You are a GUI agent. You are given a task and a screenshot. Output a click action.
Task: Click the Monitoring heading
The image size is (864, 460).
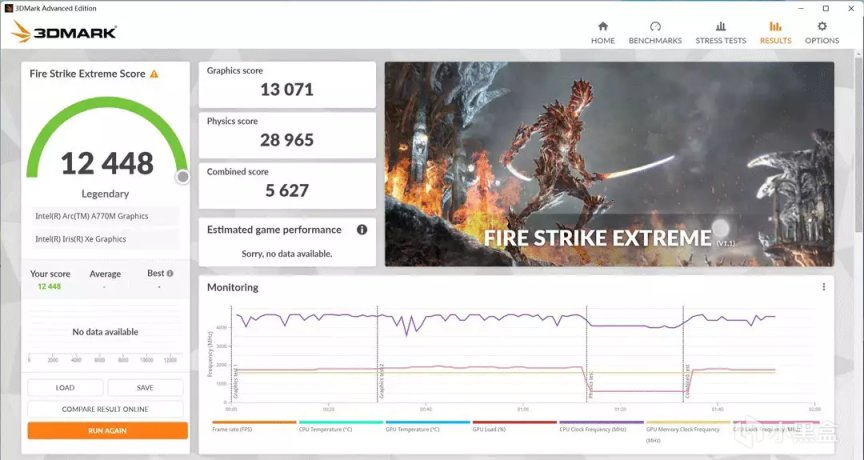233,288
